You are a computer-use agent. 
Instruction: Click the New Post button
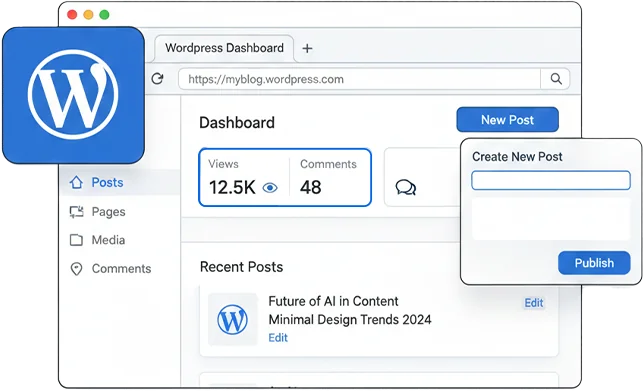click(x=507, y=120)
